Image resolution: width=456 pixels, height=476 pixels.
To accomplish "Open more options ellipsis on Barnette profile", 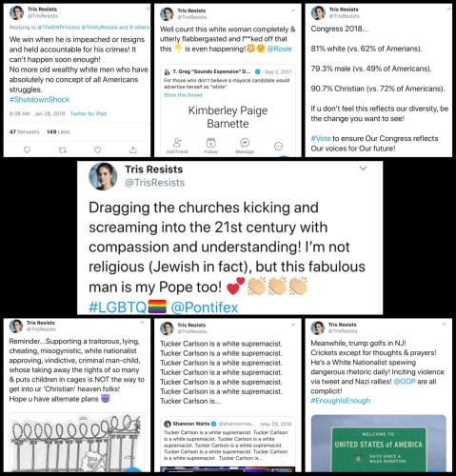I will tap(278, 147).
